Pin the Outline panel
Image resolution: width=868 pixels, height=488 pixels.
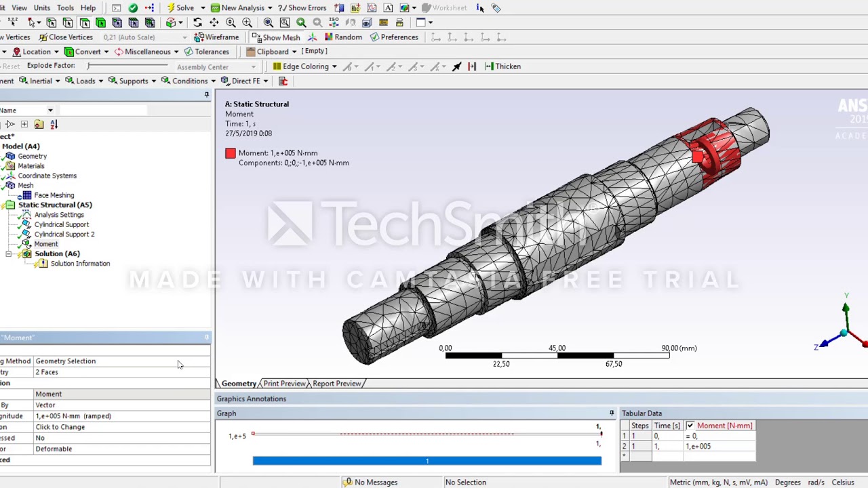(207, 95)
